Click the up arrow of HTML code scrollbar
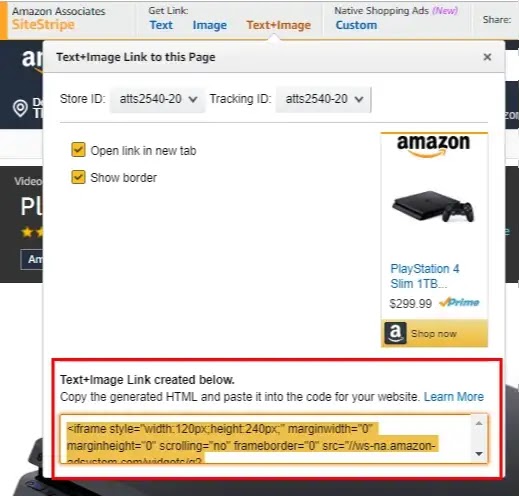This screenshot has width=519, height=496. [x=479, y=423]
